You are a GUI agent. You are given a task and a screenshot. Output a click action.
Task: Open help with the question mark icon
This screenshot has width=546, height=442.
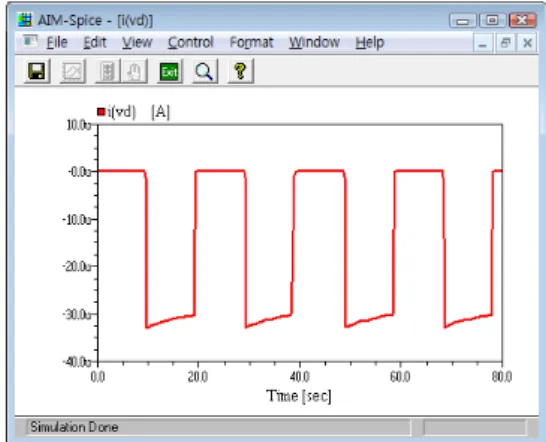(241, 71)
